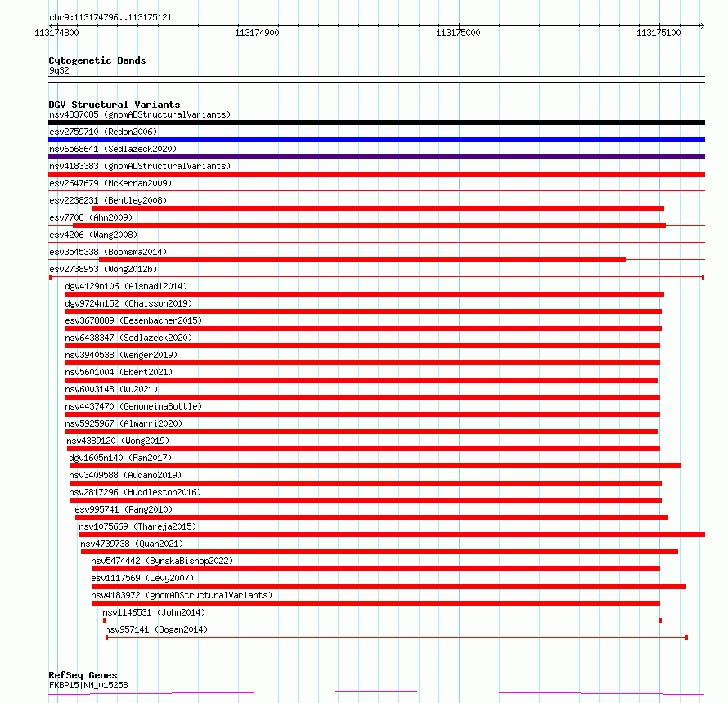728x703 pixels.
Task: Click ruler position 113174900
Action: click(x=257, y=33)
